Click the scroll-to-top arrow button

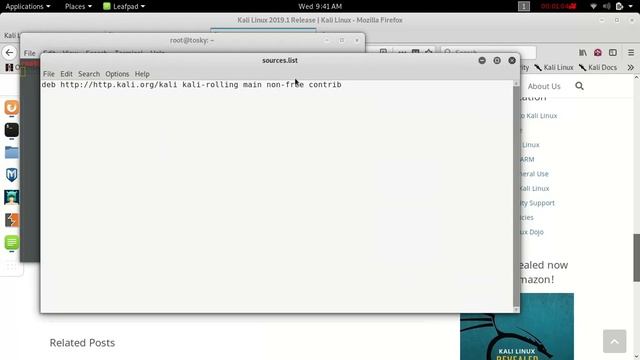point(614,341)
